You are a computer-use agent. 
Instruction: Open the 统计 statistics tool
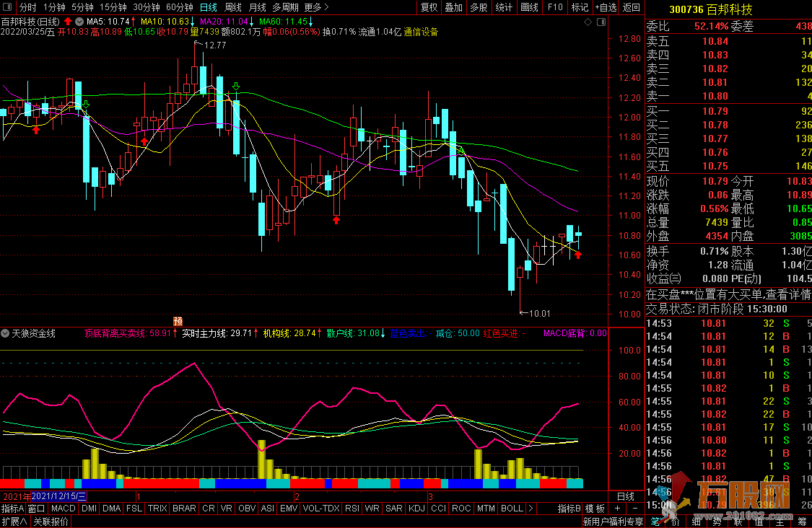tap(503, 7)
